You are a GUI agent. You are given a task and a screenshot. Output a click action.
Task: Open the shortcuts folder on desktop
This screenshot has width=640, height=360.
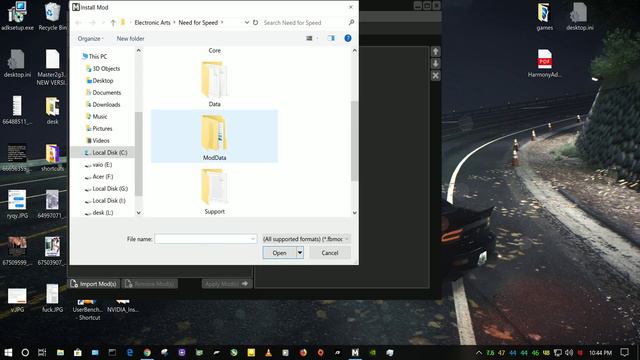(x=52, y=157)
